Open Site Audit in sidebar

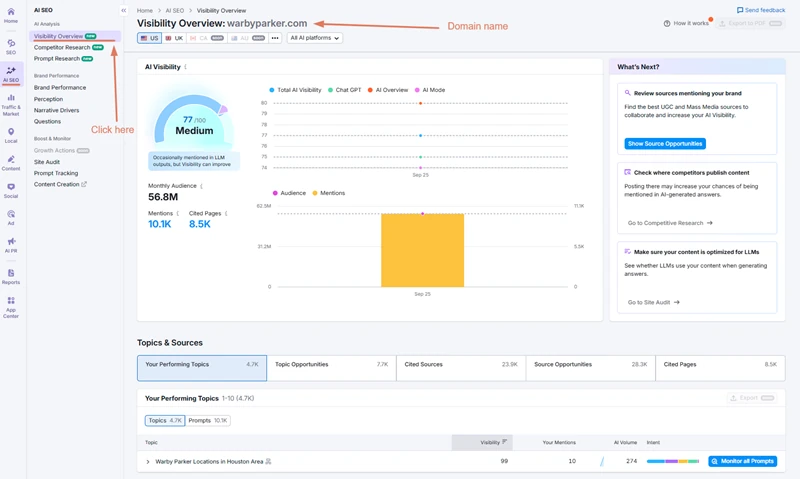coord(46,162)
